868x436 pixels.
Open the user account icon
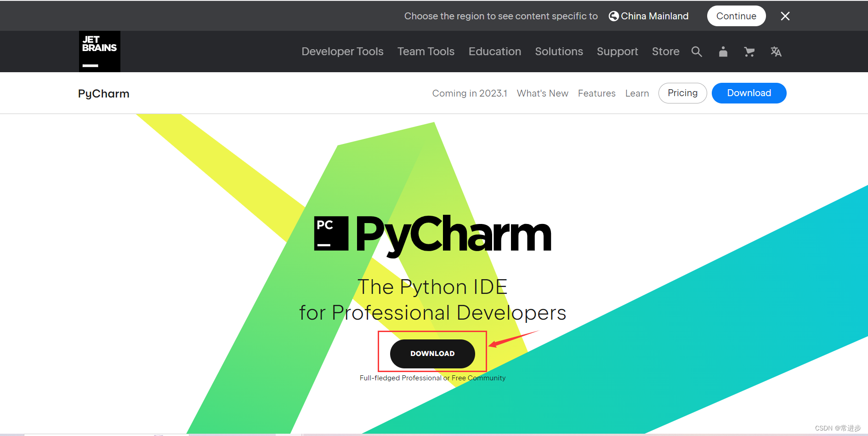pyautogui.click(x=723, y=52)
